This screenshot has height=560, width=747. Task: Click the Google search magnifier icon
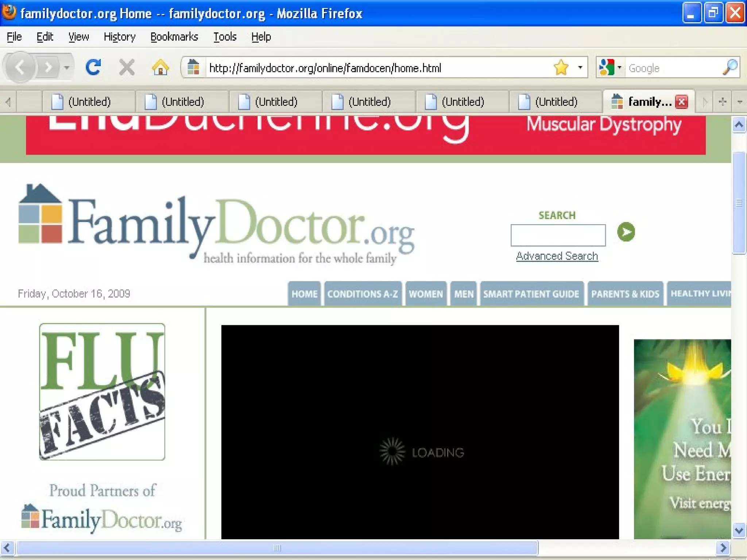(x=730, y=67)
